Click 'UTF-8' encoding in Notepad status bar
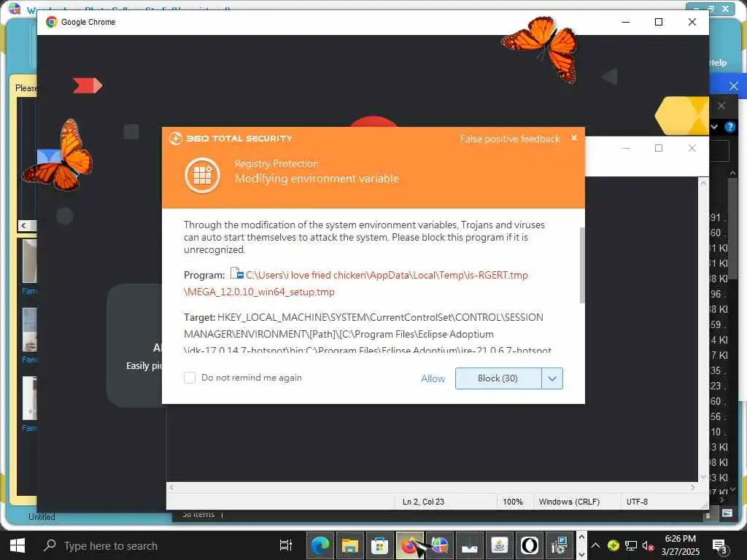Image resolution: width=747 pixels, height=560 pixels. (637, 502)
